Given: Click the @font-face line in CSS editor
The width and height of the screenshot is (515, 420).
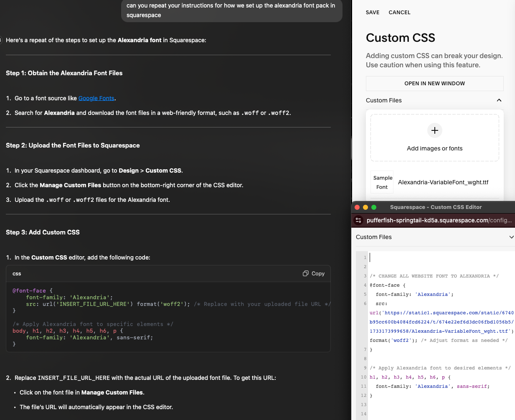Looking at the screenshot, I should click(x=387, y=285).
